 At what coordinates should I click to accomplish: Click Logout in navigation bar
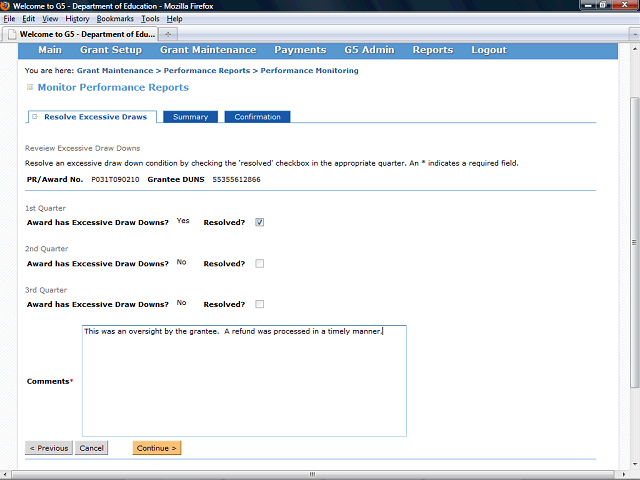(x=489, y=50)
